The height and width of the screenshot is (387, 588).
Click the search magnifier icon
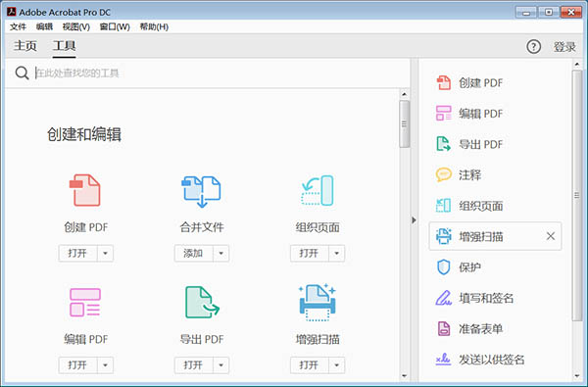(22, 73)
